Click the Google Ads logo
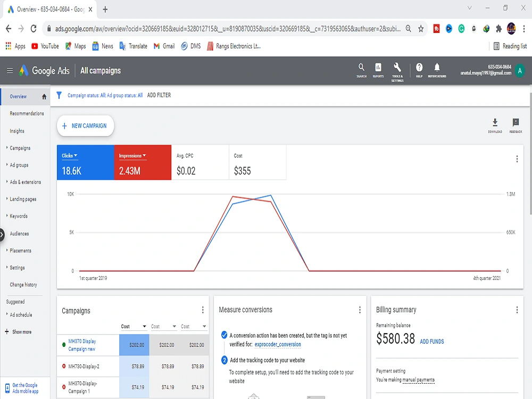The height and width of the screenshot is (399, 532). (x=44, y=71)
